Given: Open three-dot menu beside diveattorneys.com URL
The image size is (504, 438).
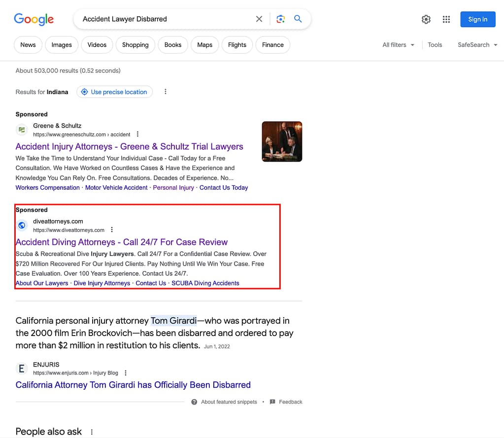Looking at the screenshot, I should [x=112, y=230].
